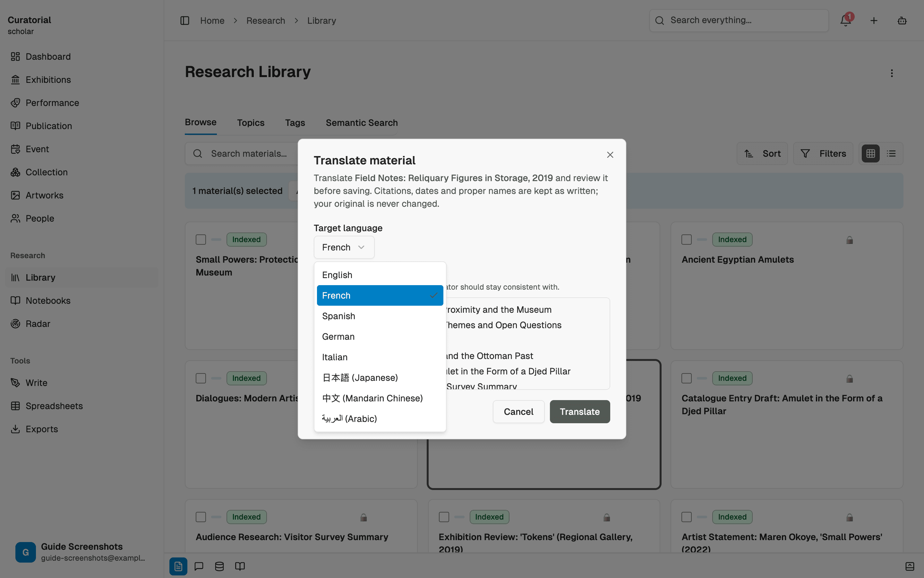
Task: Check the Catalogue Entry Draft checkbox
Action: 687,379
